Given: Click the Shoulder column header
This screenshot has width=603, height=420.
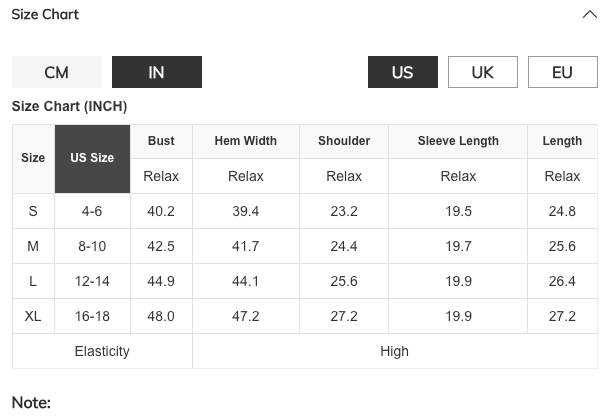Looking at the screenshot, I should click(344, 141).
